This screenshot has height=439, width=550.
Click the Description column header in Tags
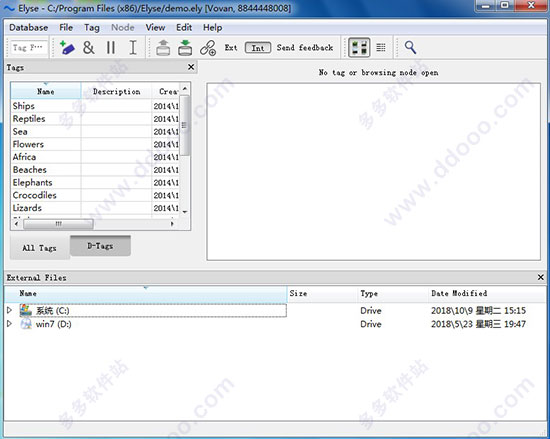(x=116, y=92)
